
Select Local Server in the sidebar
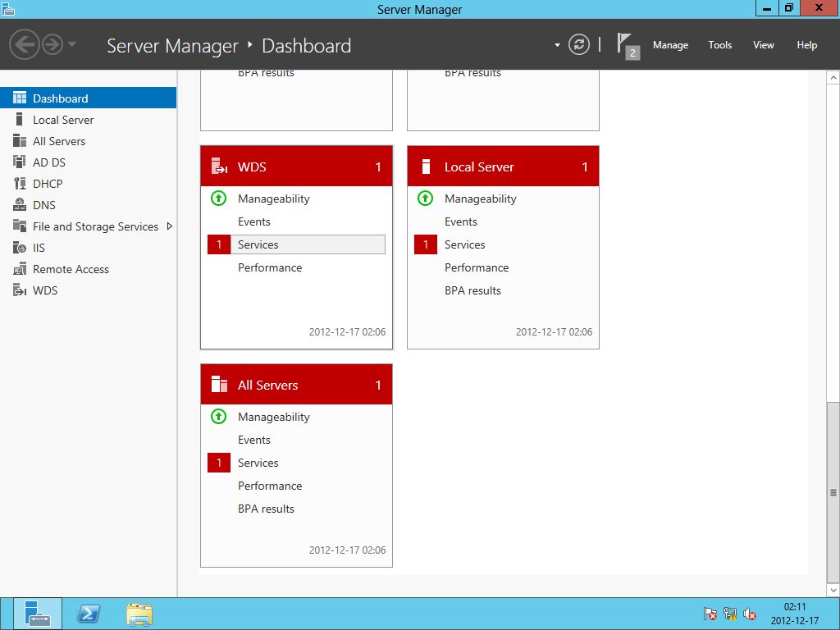[x=88, y=120]
